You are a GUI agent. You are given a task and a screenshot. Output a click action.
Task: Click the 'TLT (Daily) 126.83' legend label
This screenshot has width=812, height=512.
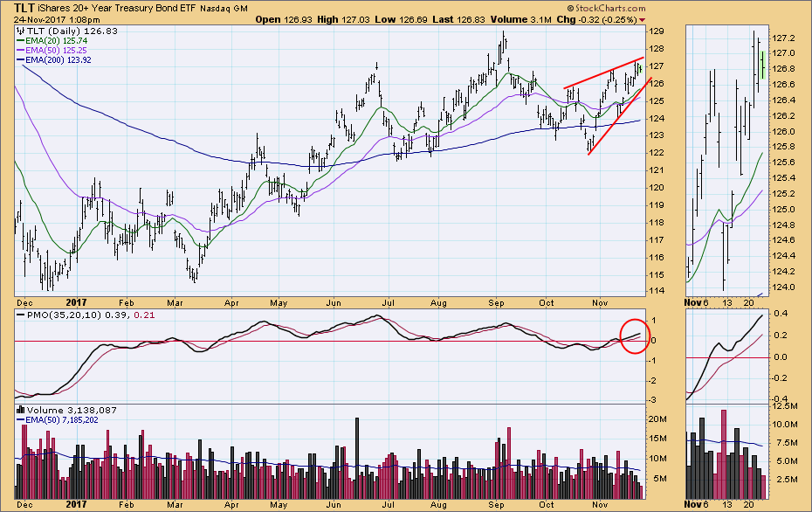[72, 31]
